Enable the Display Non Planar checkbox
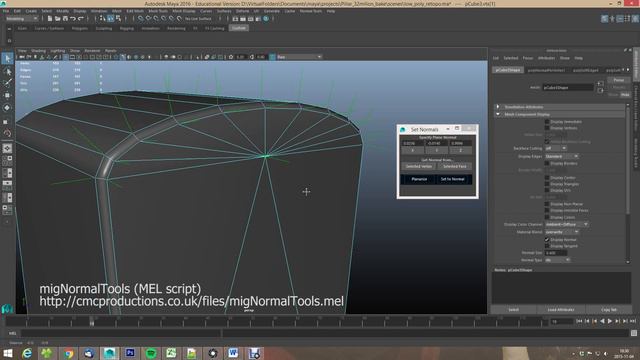This screenshot has height=360, width=640. coord(547,204)
